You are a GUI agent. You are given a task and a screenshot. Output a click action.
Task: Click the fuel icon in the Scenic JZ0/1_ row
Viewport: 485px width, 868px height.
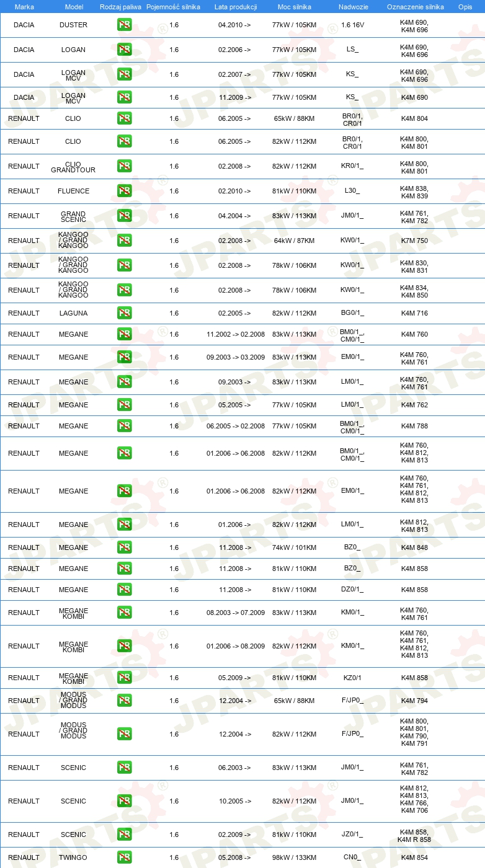point(124,835)
